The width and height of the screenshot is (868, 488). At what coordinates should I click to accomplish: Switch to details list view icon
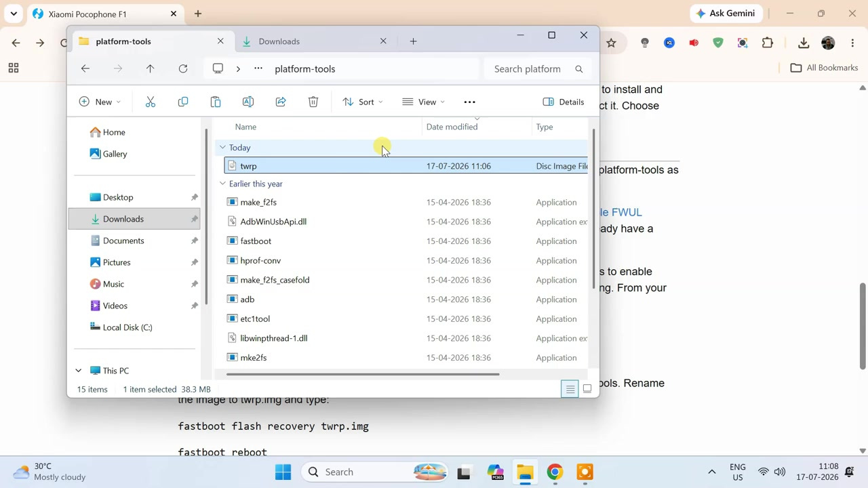tap(570, 389)
